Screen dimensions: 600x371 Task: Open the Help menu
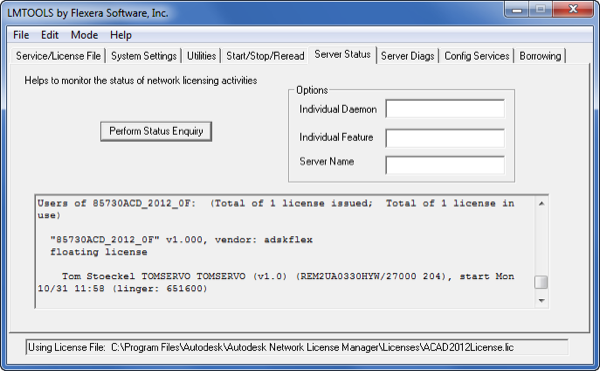(121, 35)
